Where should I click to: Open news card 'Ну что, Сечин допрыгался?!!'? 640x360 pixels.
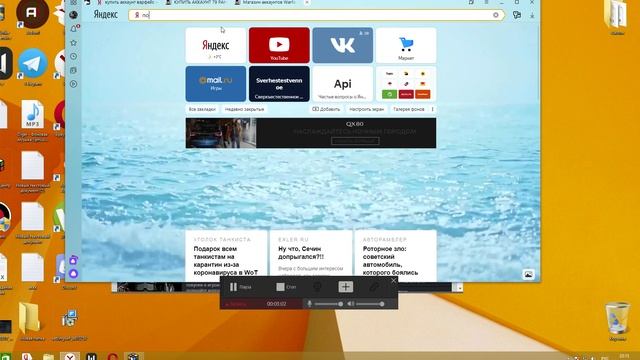(311, 256)
